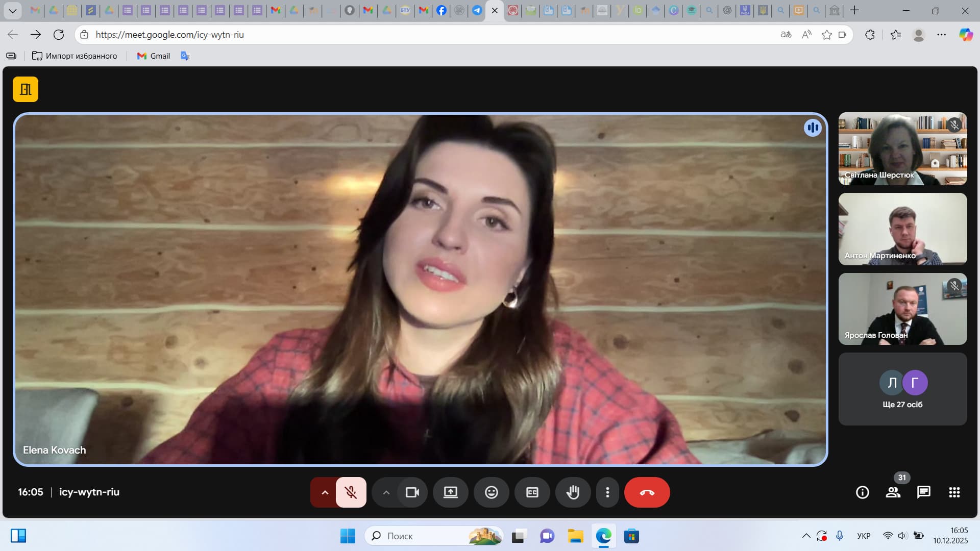Open the three-dot more options menu
Image resolution: width=980 pixels, height=551 pixels.
[607, 492]
